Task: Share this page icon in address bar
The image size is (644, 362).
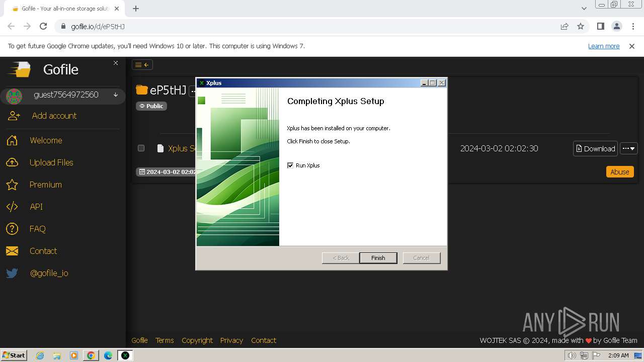Action: point(565,26)
